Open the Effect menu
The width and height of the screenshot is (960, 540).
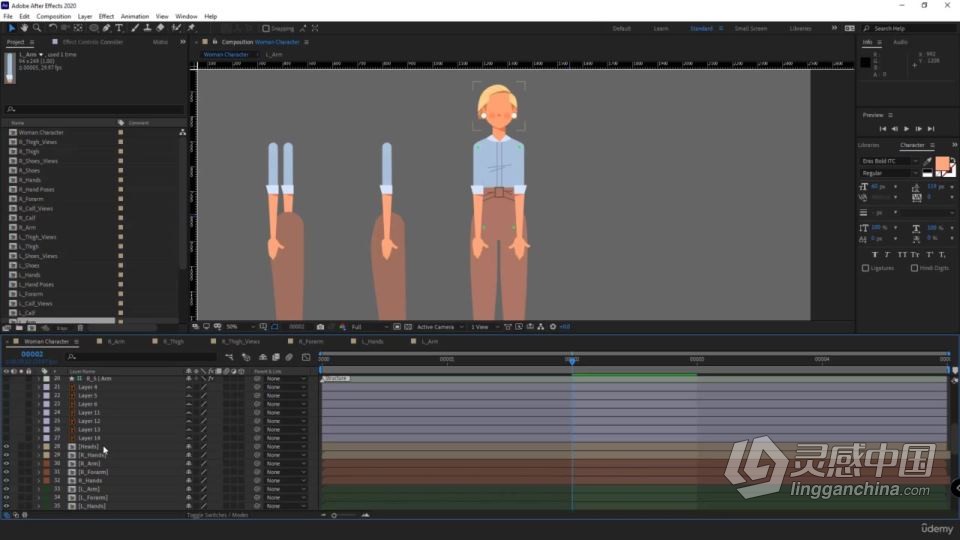[x=106, y=17]
